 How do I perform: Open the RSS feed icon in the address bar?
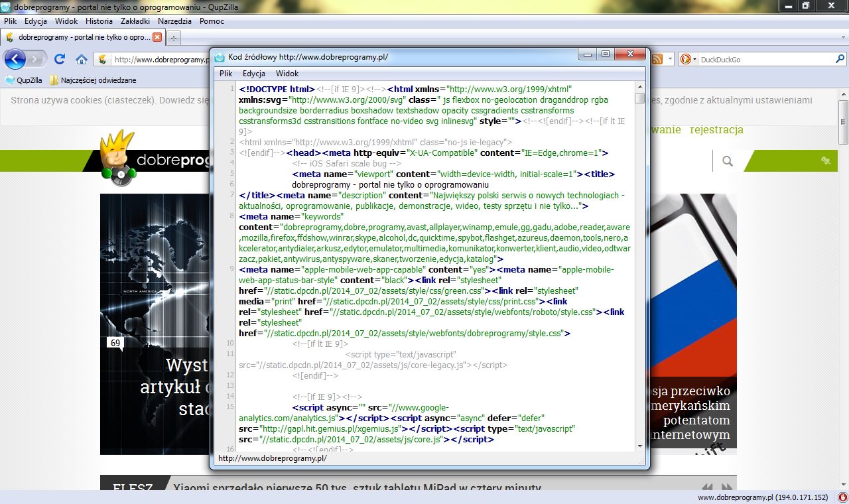pos(657,60)
